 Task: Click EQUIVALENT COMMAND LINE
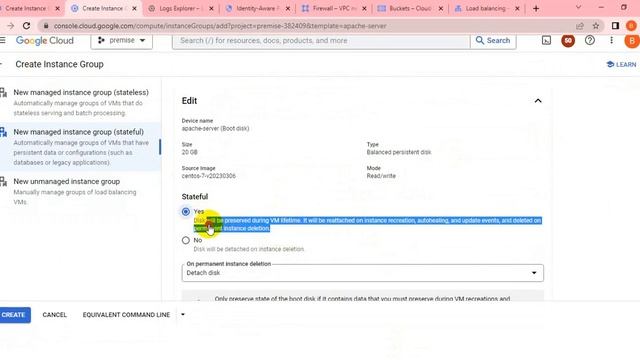click(x=126, y=315)
